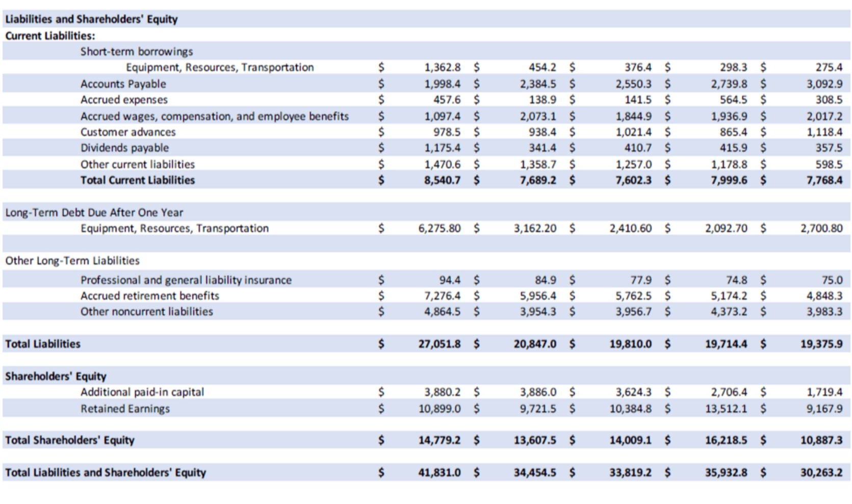Screen dimensions: 852x504
Task: Click Other current liabilities value 598.5
Action: (x=829, y=164)
